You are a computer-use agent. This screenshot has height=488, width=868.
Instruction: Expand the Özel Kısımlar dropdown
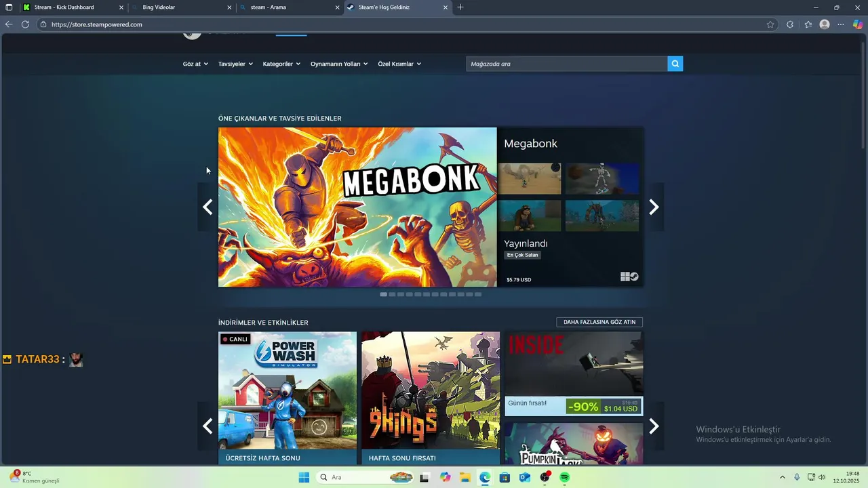[x=399, y=64]
